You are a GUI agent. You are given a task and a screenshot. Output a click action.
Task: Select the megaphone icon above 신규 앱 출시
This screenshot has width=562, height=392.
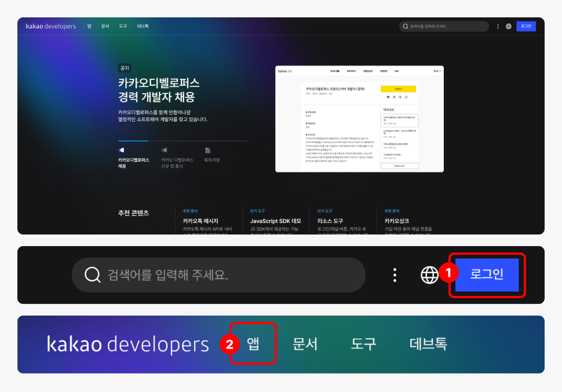point(165,151)
